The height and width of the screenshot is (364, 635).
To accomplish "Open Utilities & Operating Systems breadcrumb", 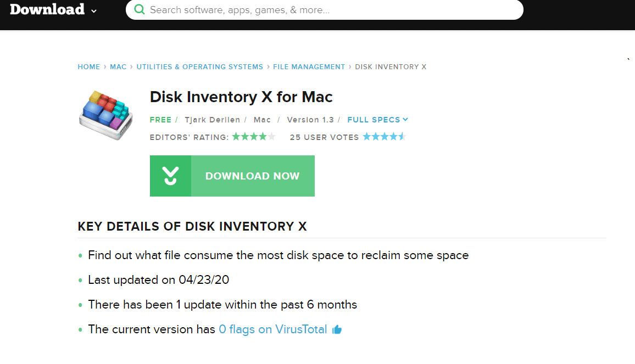I will (x=199, y=67).
